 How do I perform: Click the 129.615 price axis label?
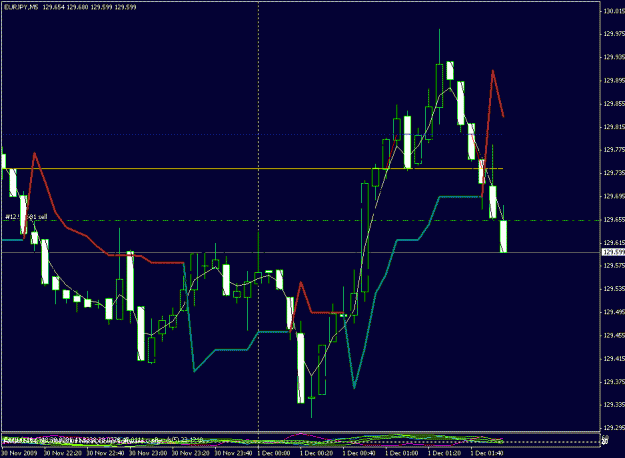(x=614, y=242)
